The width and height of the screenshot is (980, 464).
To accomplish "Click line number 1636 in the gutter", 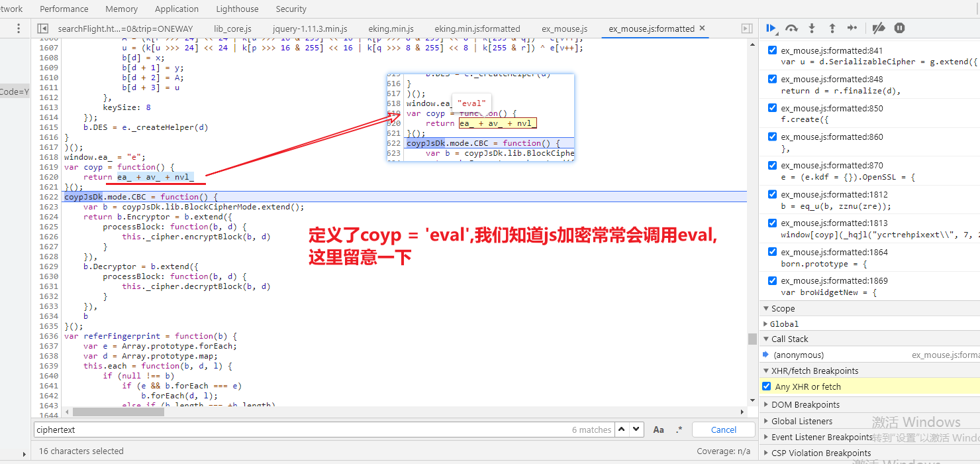I will coord(48,336).
